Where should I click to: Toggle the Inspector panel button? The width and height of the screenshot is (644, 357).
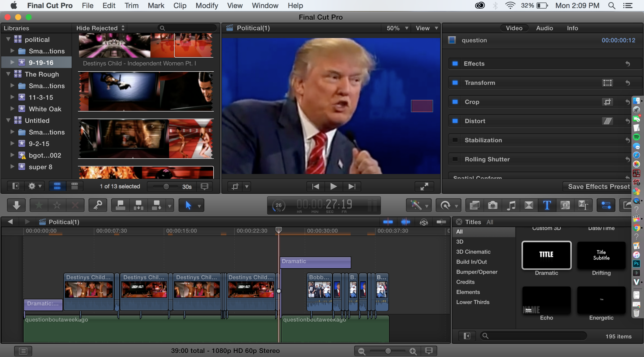coord(606,205)
